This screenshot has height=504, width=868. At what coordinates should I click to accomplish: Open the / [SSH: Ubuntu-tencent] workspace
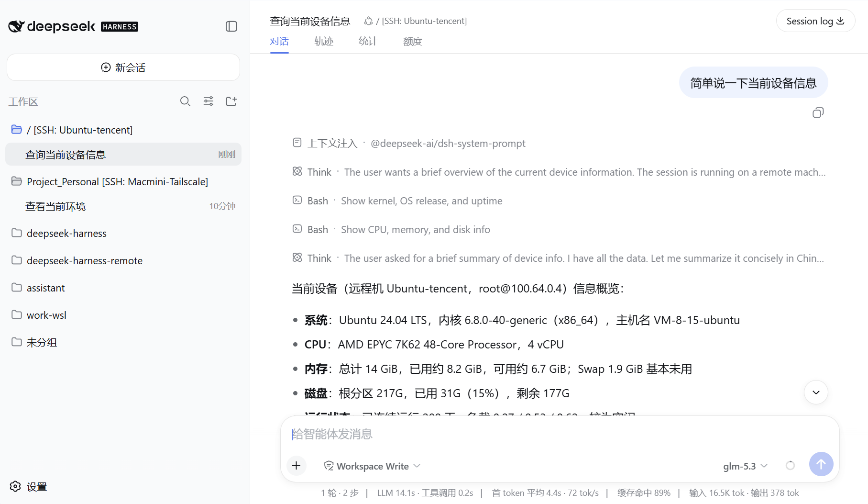coord(123,130)
